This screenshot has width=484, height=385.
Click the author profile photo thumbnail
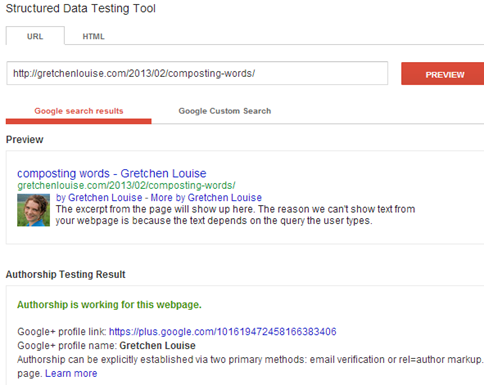click(33, 210)
